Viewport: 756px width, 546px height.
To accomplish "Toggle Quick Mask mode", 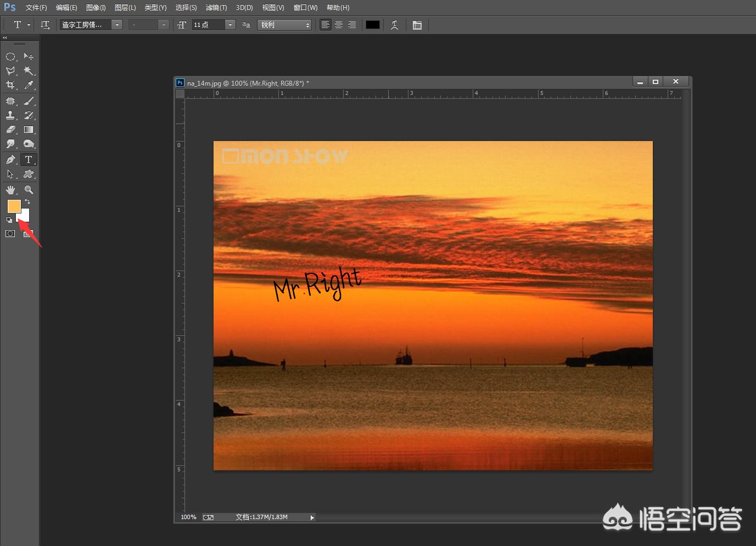I will tap(10, 234).
